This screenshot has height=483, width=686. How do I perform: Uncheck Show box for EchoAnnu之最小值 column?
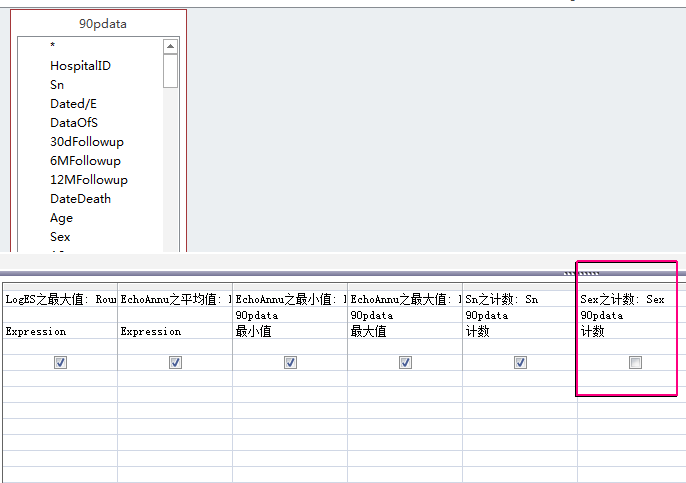pos(290,362)
